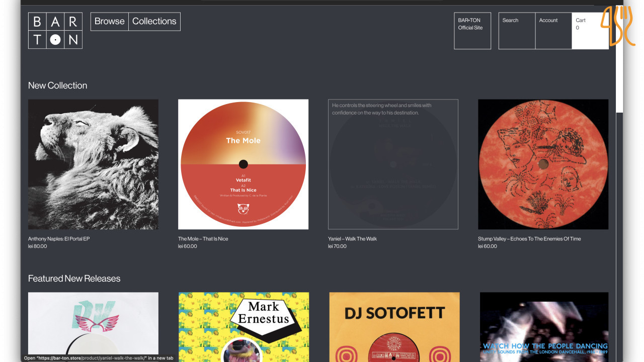
Task: Click the BAR·TON logo
Action: (x=55, y=31)
